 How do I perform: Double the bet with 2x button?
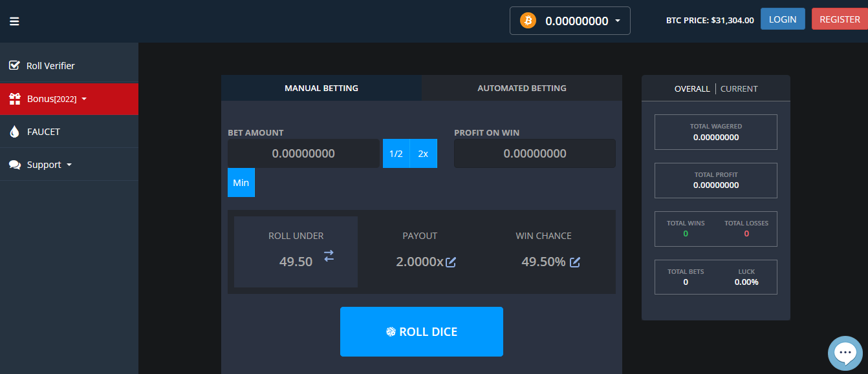(x=423, y=154)
